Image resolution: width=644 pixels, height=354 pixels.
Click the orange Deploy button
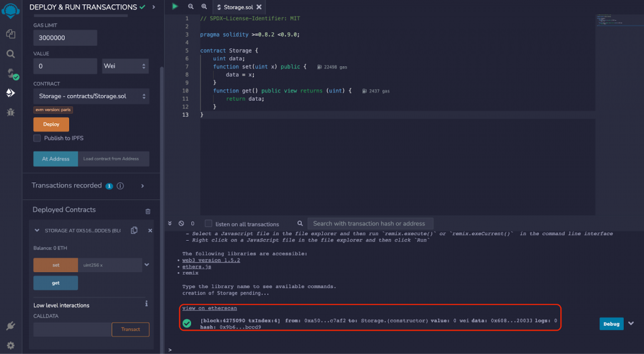52,124
